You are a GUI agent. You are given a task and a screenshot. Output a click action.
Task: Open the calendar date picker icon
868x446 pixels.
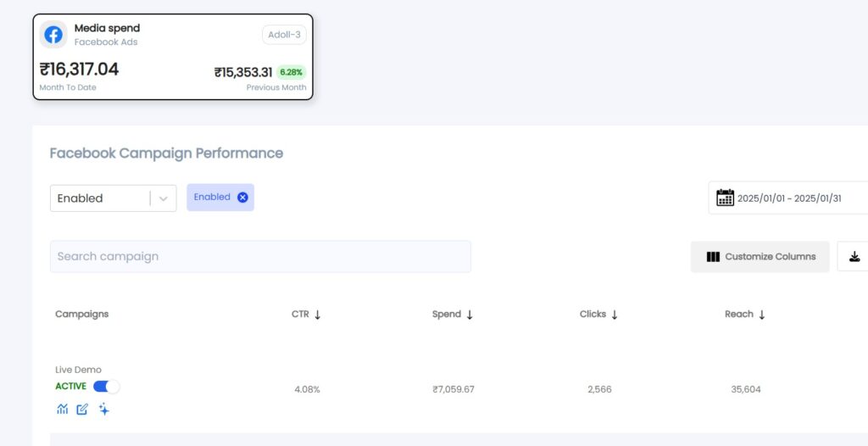point(725,198)
